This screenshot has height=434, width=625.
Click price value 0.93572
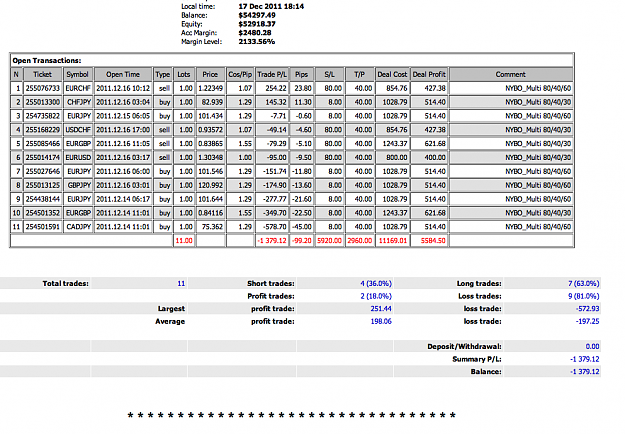click(210, 130)
